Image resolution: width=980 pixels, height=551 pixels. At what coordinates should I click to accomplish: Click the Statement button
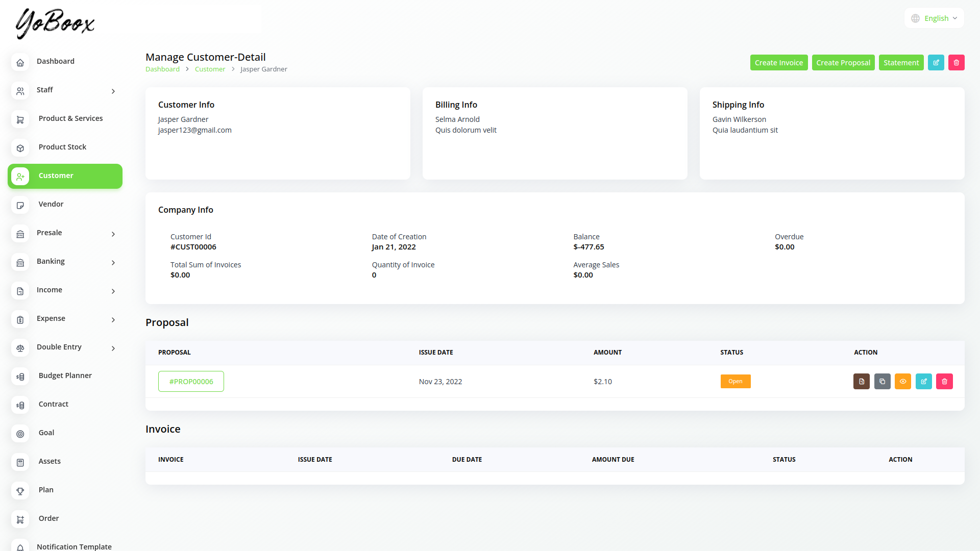pos(901,63)
